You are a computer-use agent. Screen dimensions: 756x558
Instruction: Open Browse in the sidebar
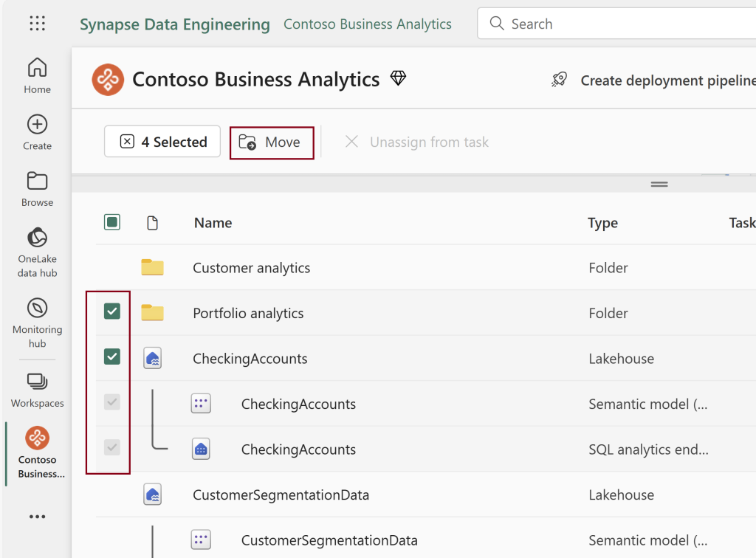tap(37, 189)
